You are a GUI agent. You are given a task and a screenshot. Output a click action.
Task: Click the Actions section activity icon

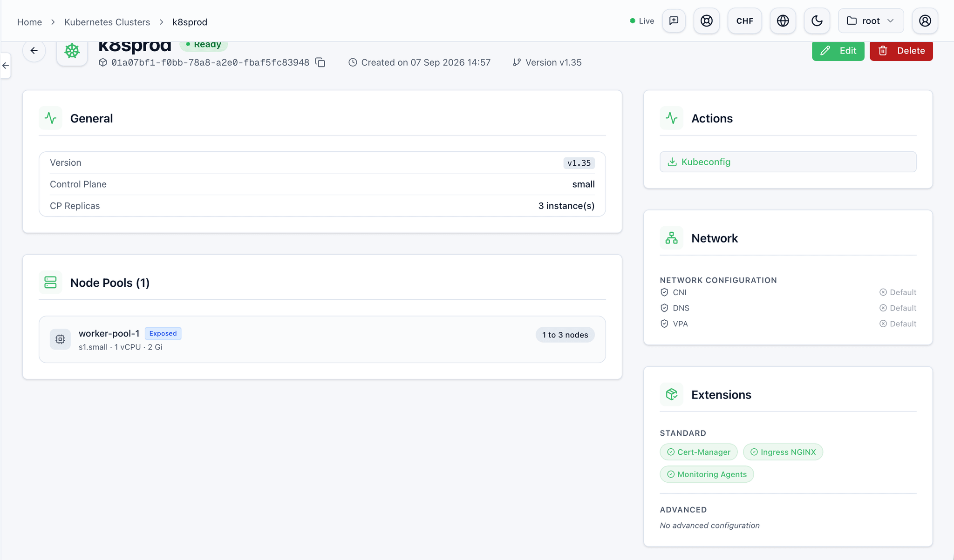(x=672, y=118)
